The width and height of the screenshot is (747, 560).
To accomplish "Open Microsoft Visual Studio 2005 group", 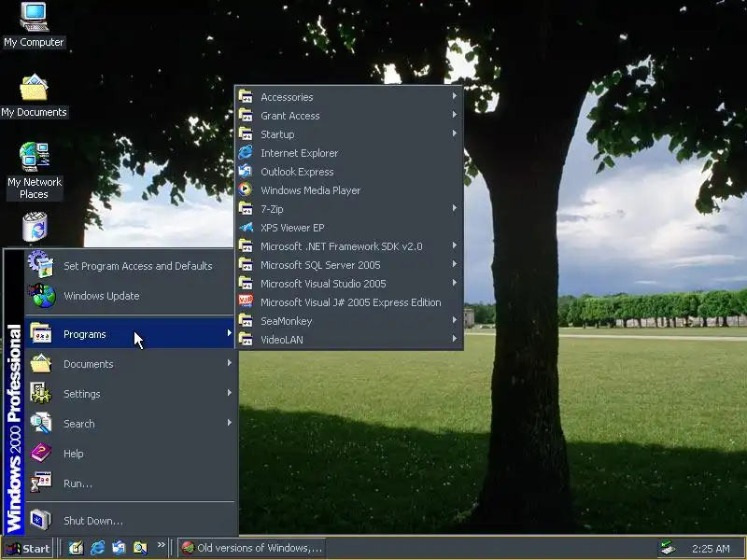I will click(x=348, y=284).
